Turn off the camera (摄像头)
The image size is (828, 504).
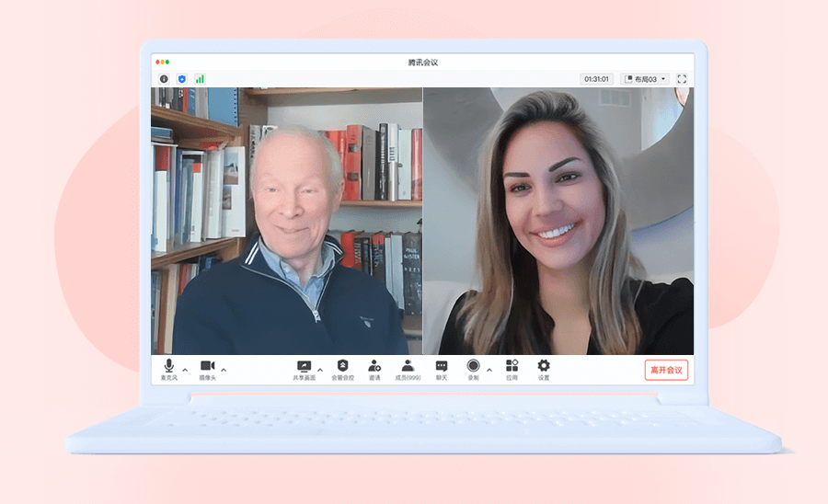click(x=208, y=370)
